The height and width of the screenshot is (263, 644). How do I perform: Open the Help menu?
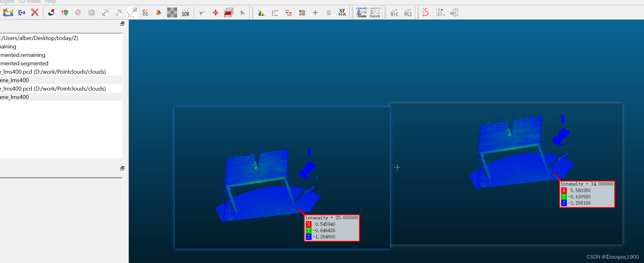pos(50,2)
